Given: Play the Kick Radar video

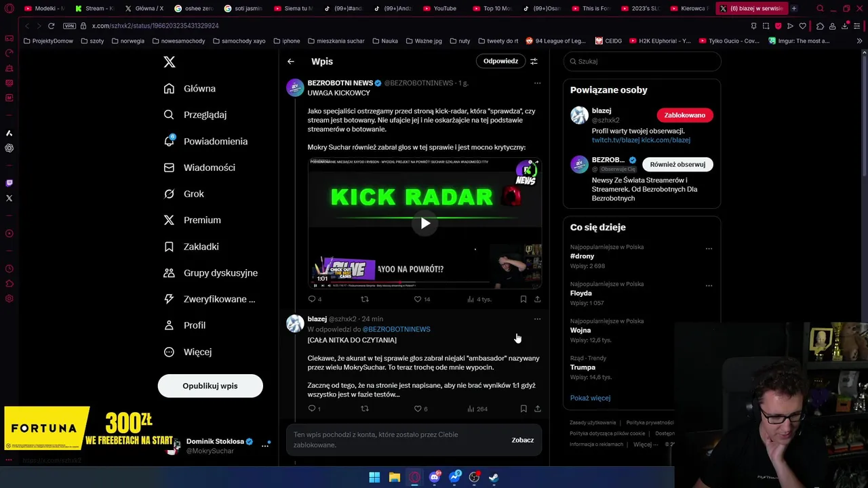Looking at the screenshot, I should coord(425,223).
